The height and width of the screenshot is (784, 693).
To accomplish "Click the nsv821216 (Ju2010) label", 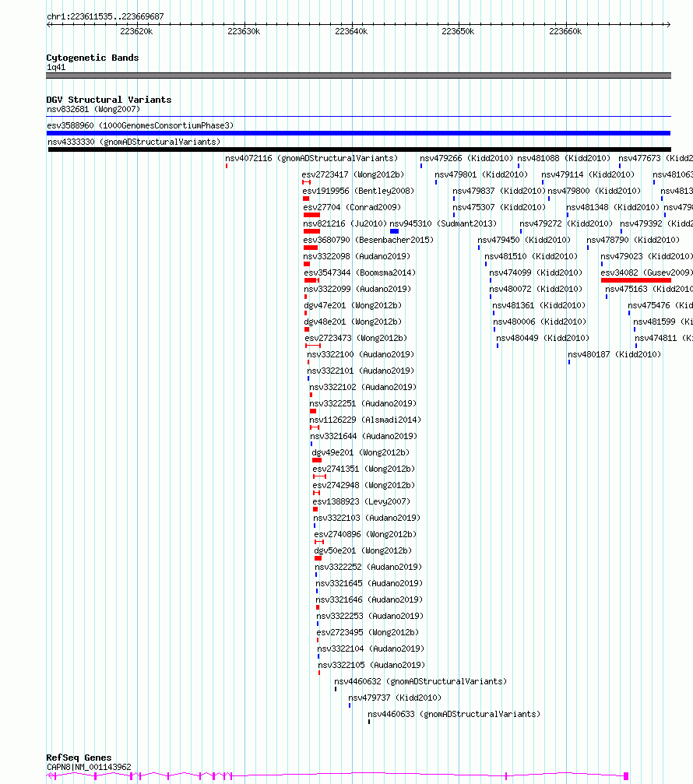I will (x=345, y=223).
